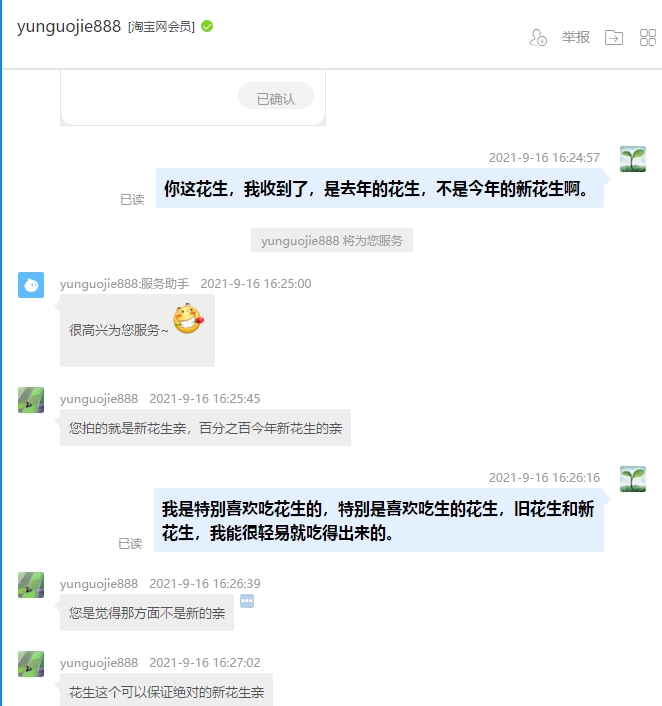
Task: Click the sprout avatar beside 16:24:57 message
Action: (633, 159)
